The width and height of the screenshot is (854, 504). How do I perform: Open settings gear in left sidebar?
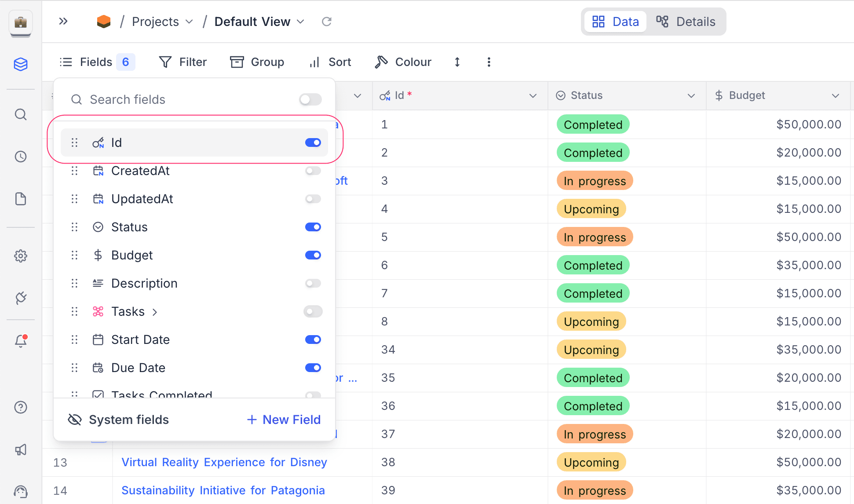point(21,256)
